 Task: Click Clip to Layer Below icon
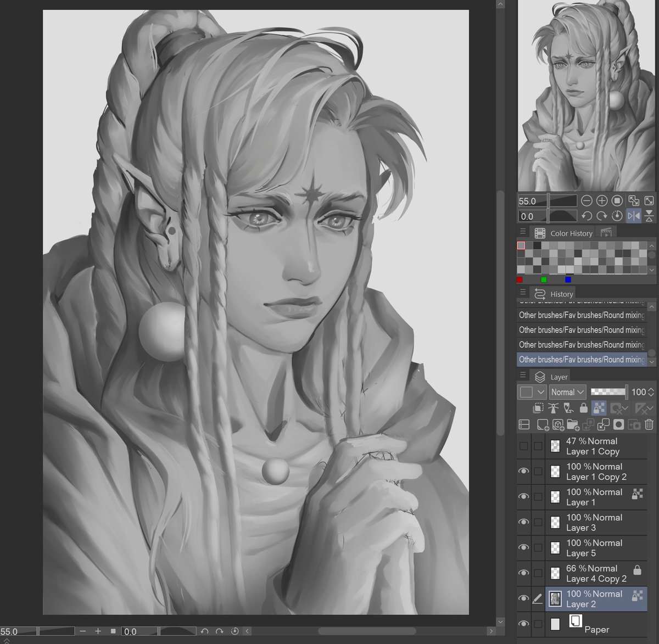539,408
